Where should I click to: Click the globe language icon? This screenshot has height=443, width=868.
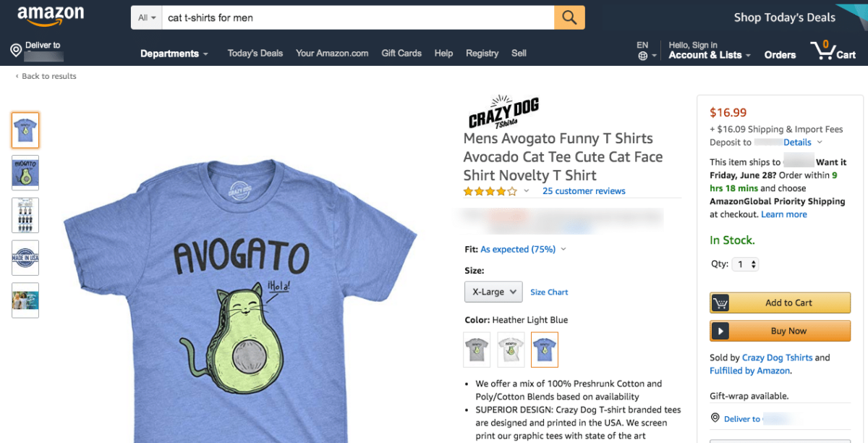click(642, 56)
